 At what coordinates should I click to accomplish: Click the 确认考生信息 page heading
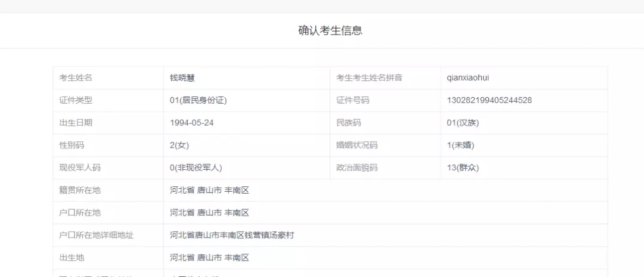[x=330, y=31]
